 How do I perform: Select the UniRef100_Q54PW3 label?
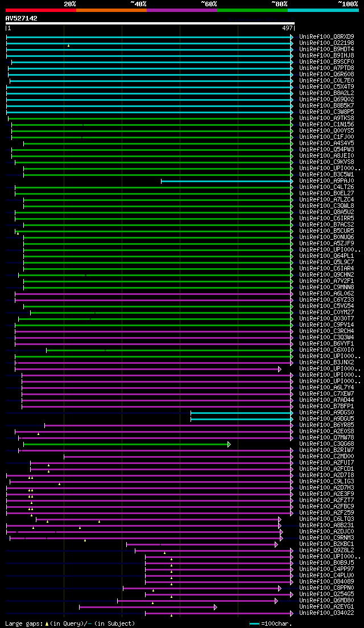coord(326,149)
